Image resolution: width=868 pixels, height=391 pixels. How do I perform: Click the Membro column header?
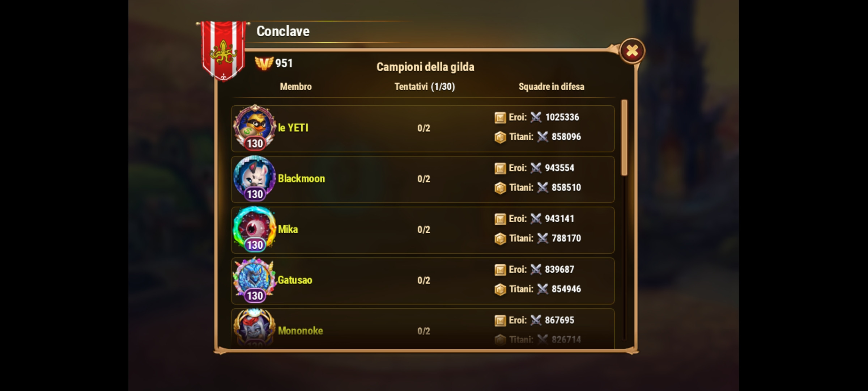point(296,87)
